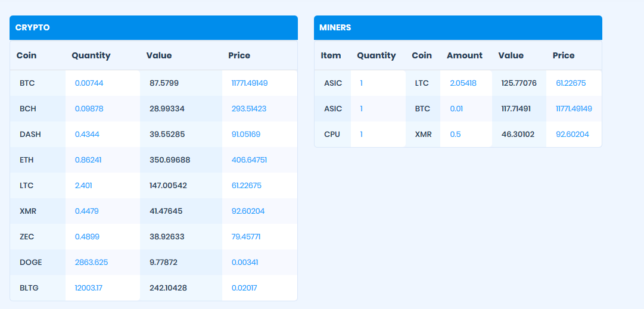Click the ZEC price 79.45771 link
The width and height of the screenshot is (644, 309).
(x=245, y=237)
